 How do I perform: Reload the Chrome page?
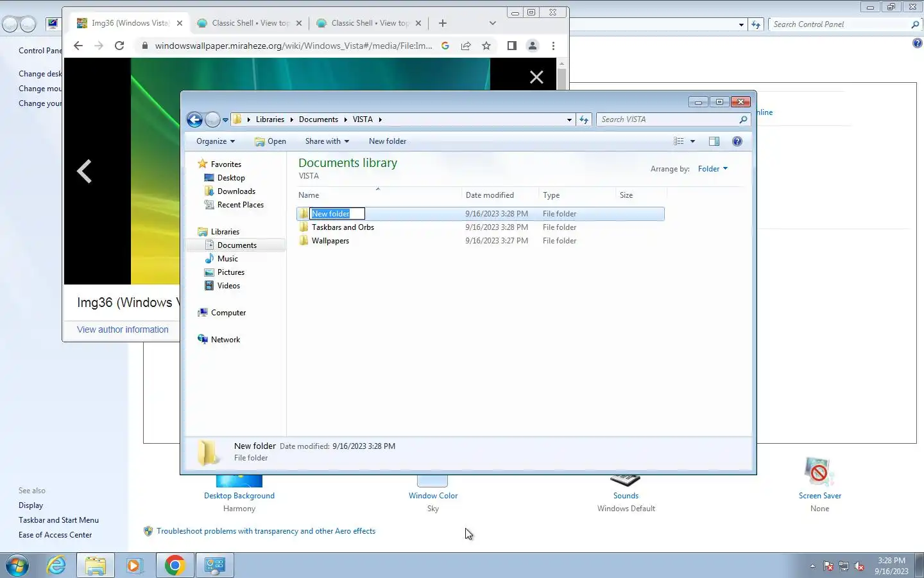119,46
